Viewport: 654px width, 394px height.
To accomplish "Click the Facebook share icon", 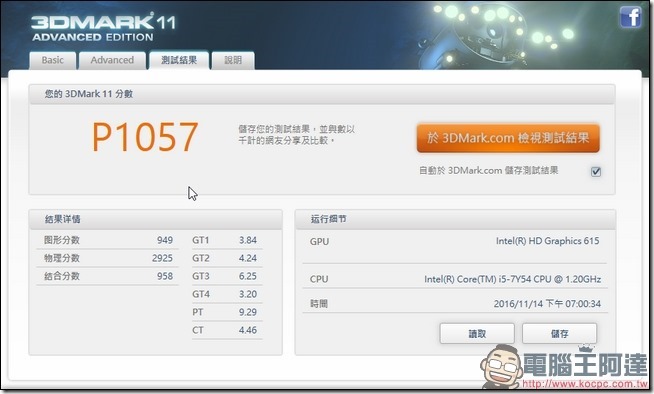I will tap(630, 17).
